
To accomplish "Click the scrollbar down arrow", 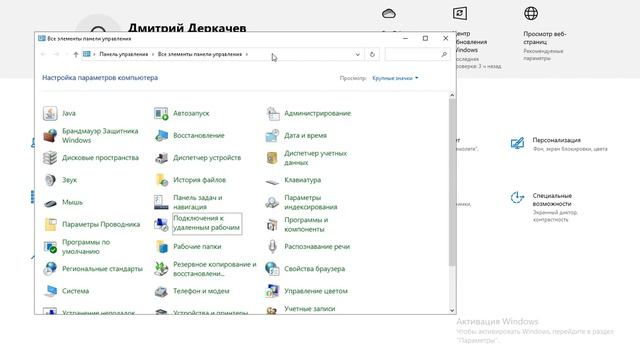I will (452, 310).
